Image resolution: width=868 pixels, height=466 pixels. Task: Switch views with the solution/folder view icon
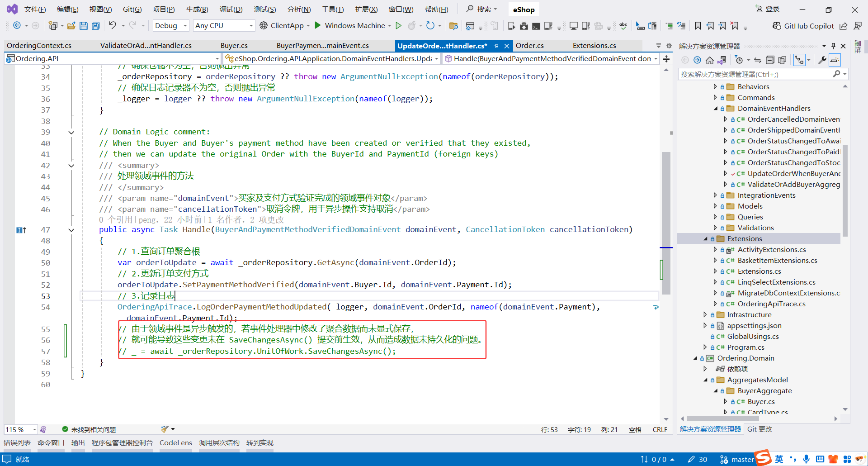[x=722, y=60]
